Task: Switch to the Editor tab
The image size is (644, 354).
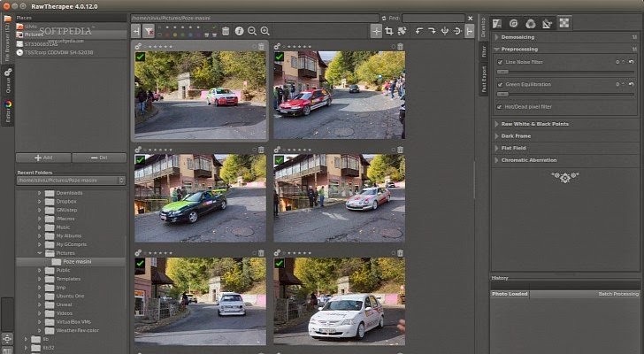Action: (x=8, y=112)
